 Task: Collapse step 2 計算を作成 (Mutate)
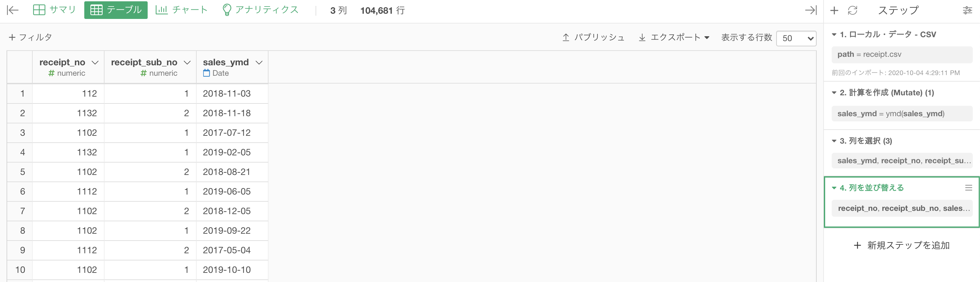[x=834, y=93]
